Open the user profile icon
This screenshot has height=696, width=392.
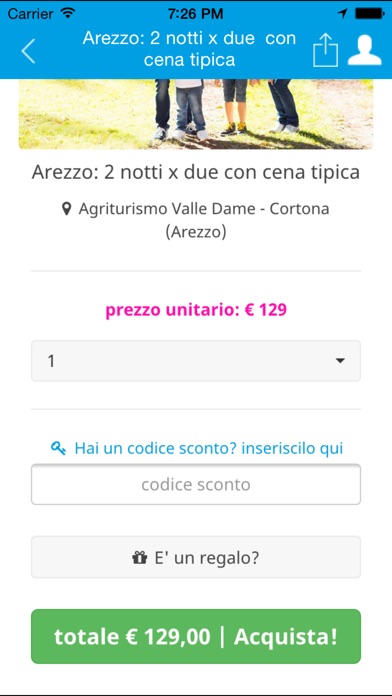(x=364, y=50)
